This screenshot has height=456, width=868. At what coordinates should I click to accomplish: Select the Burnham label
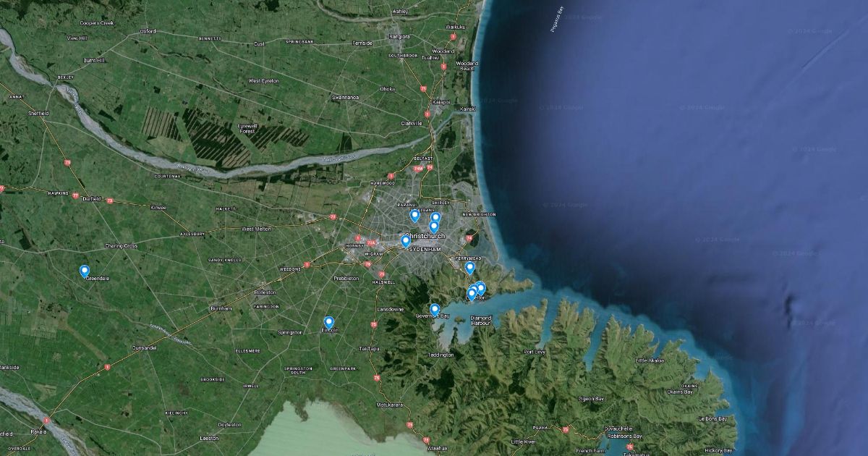[x=221, y=308]
